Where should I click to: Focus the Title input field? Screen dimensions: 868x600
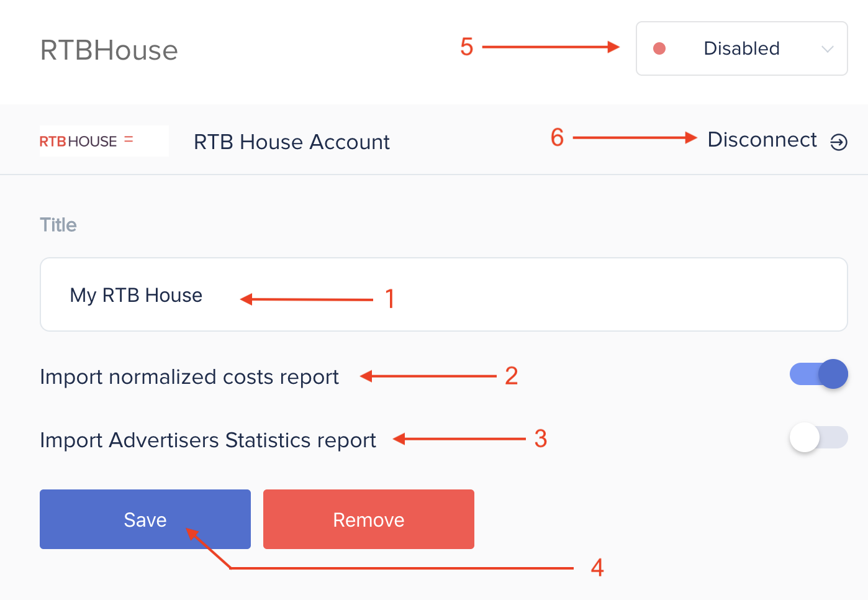tap(443, 294)
